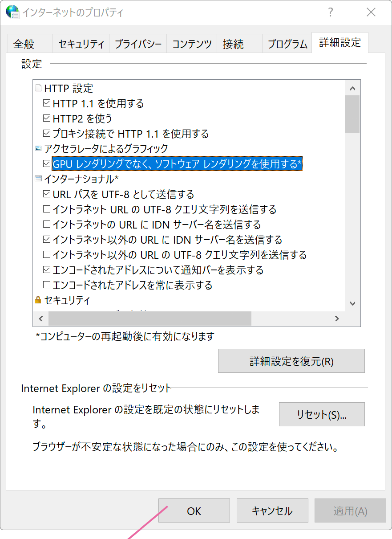Toggle URL パスを UTF-8 として送信する

click(47, 194)
